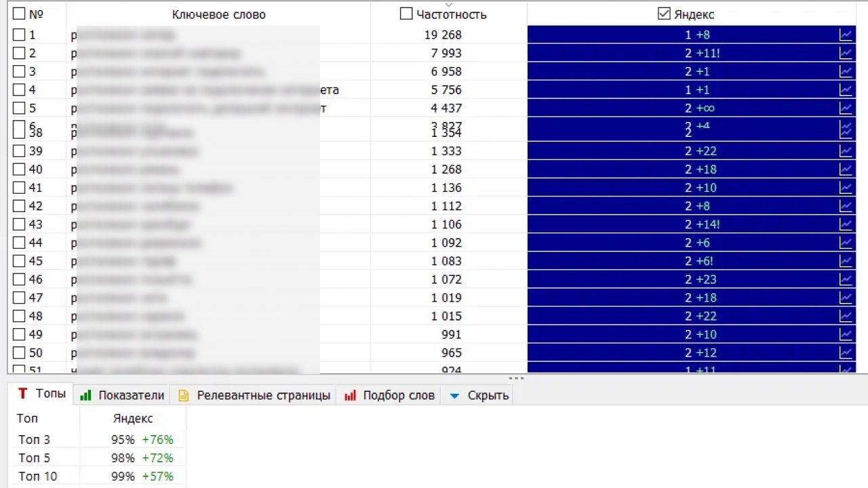868x488 pixels.
Task: Expand the Скрыть dropdown arrow
Action: (x=455, y=395)
